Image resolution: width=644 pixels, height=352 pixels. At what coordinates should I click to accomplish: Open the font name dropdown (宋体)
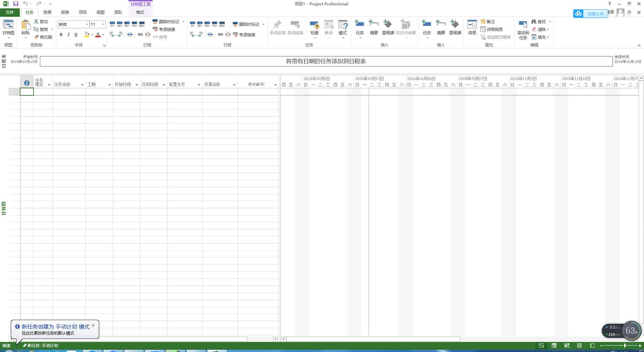click(x=87, y=25)
